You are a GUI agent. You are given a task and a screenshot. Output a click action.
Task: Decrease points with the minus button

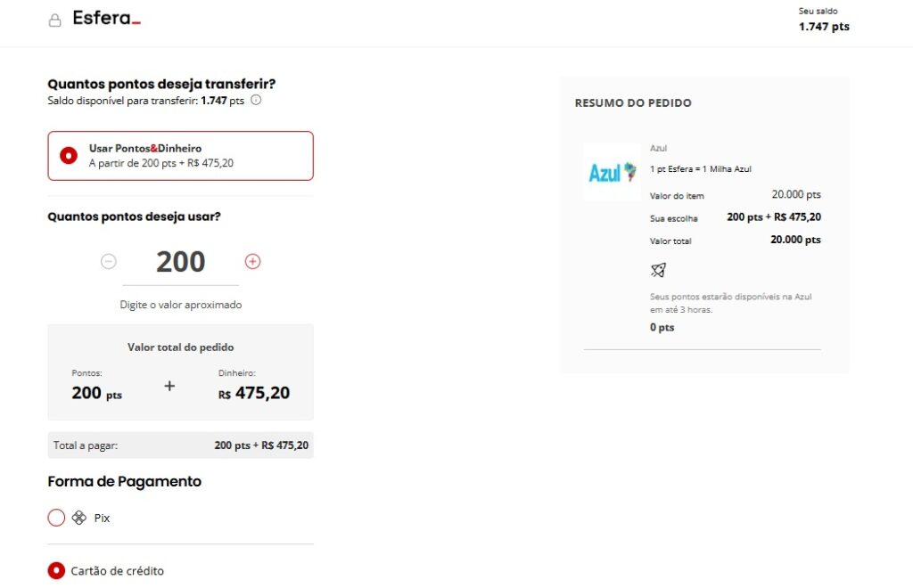pyautogui.click(x=109, y=261)
